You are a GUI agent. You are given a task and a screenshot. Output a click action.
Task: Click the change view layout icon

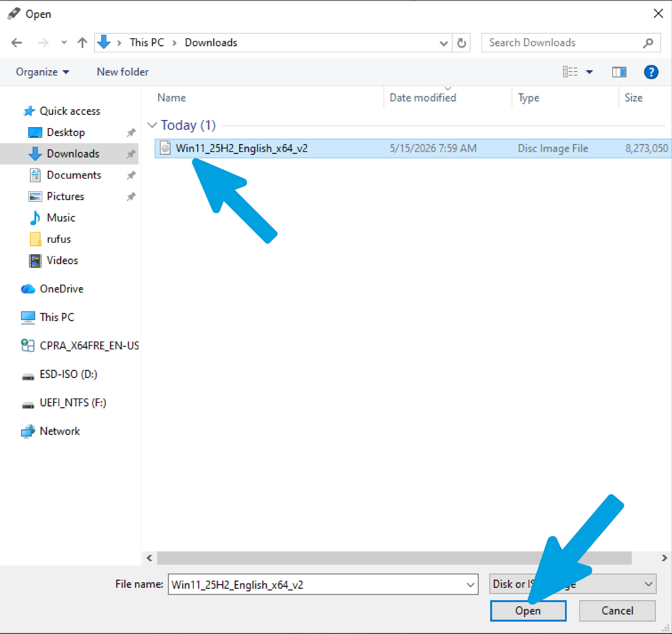[x=570, y=72]
